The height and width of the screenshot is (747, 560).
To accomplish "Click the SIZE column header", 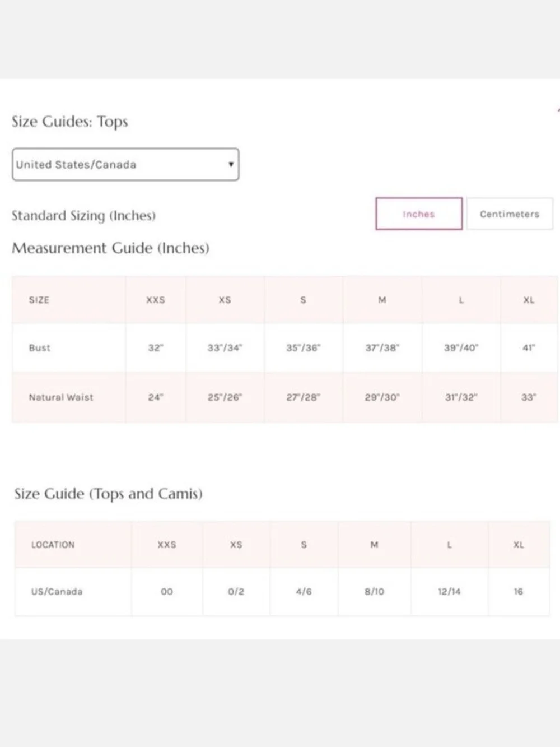I will pos(39,300).
